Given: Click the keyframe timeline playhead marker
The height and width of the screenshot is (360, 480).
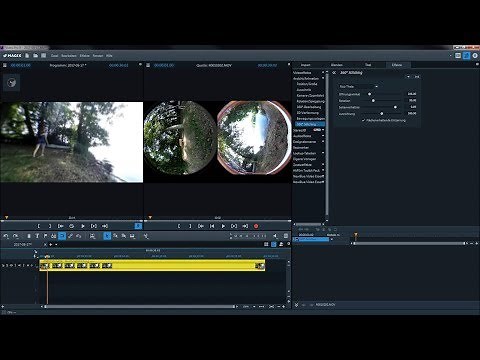Looking at the screenshot, I should coord(356,235).
